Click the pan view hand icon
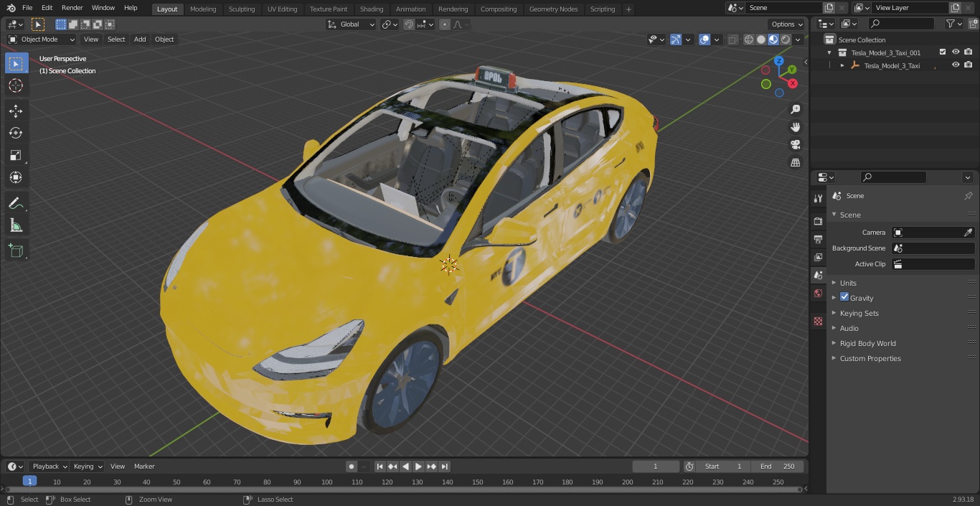Viewport: 980px width, 506px height. 795,127
